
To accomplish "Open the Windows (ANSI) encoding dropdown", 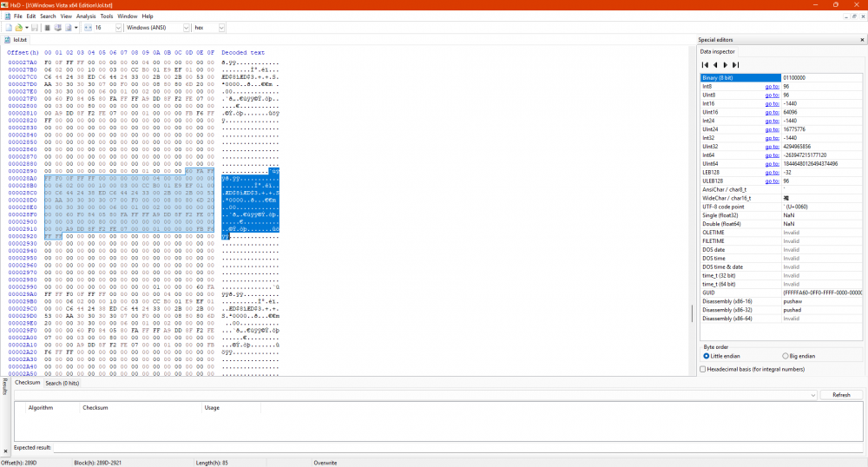I will click(x=185, y=28).
